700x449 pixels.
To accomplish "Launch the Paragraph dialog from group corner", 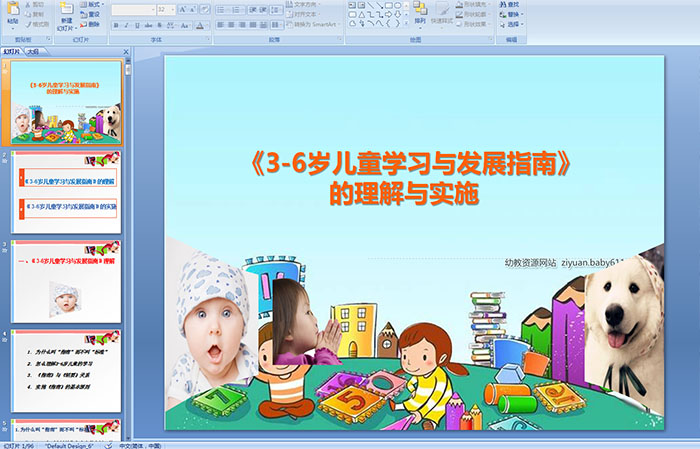I will click(x=341, y=40).
